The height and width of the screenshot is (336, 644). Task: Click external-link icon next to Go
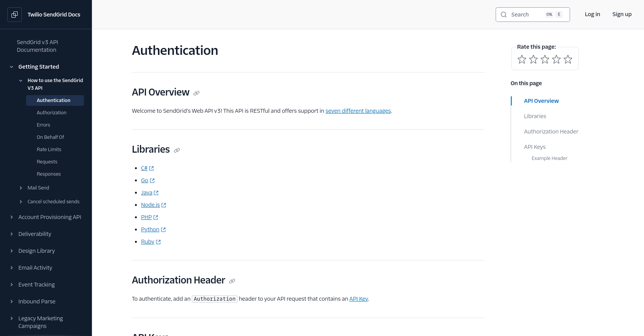(x=152, y=181)
